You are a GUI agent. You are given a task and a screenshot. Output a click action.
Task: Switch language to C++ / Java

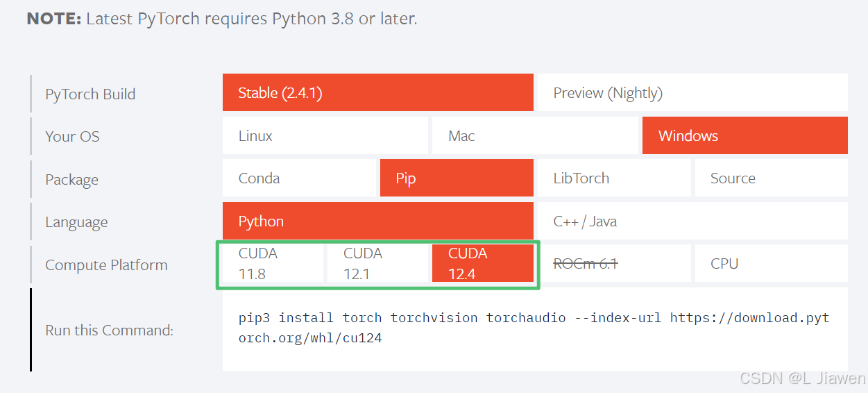[692, 221]
